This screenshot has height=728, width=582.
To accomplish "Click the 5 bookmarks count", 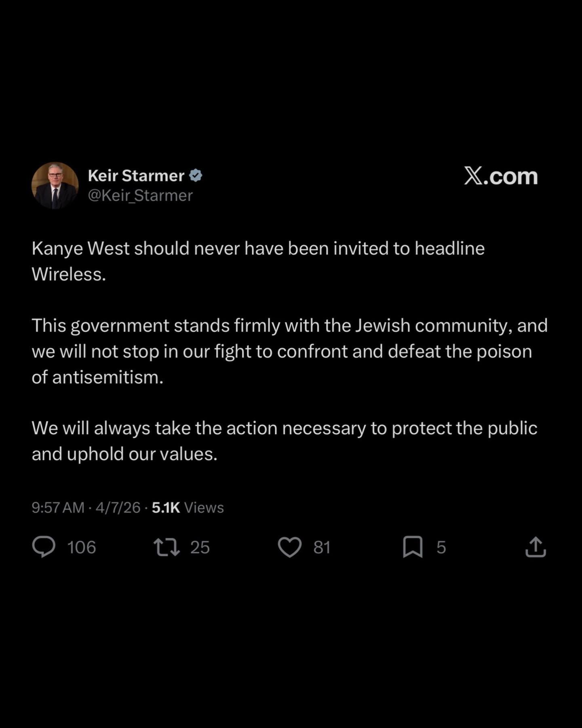I will pyautogui.click(x=441, y=547).
